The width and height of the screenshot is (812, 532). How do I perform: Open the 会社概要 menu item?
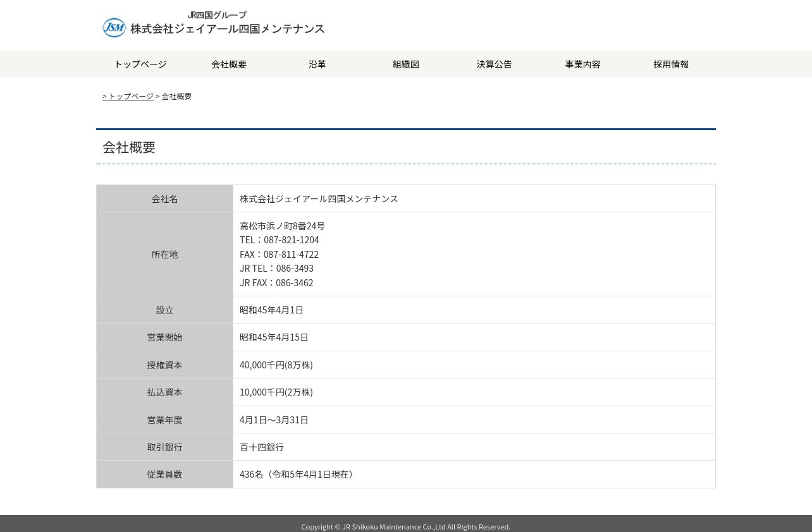tap(229, 64)
